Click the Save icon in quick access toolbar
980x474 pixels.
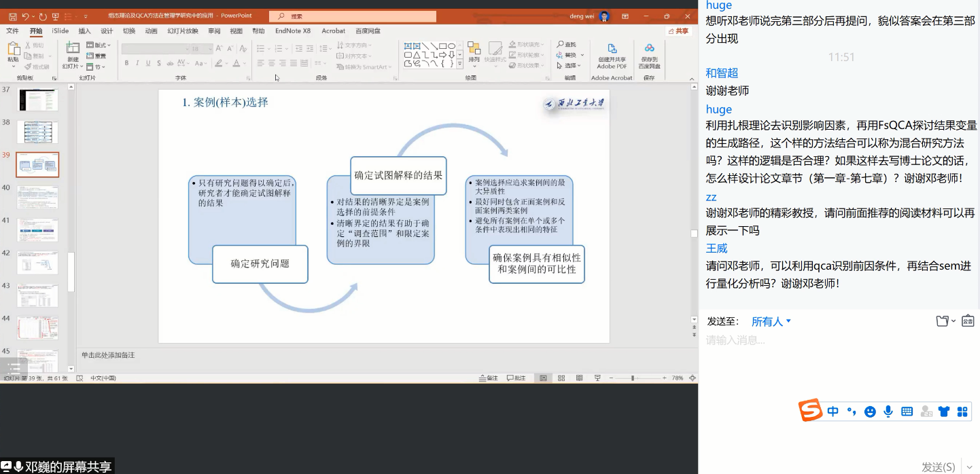tap(12, 16)
